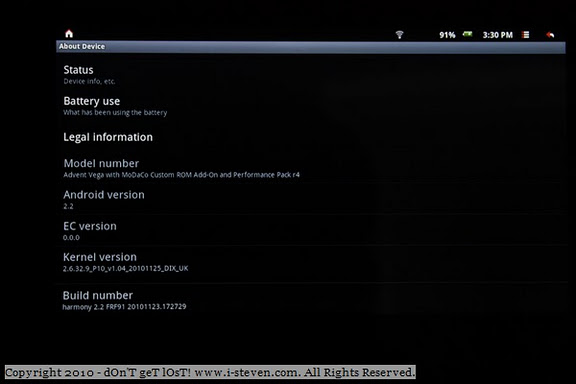
Task: Open the Status entry
Action: 311,75
